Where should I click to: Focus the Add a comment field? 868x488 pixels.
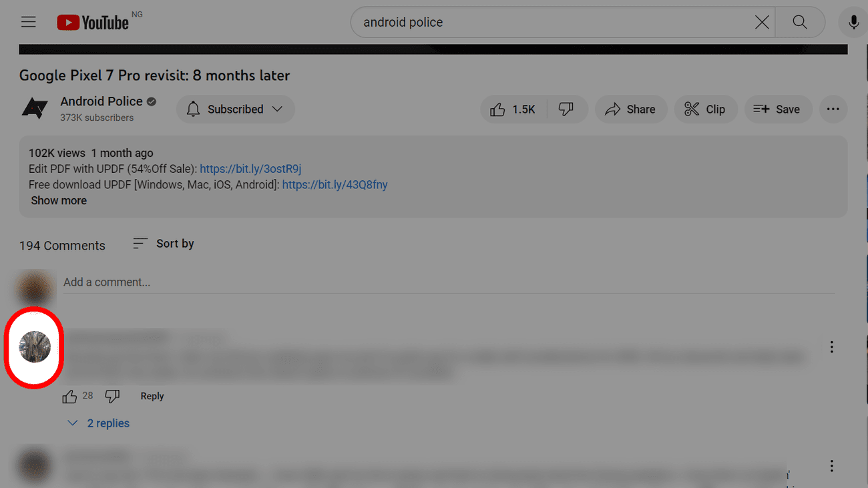click(448, 282)
